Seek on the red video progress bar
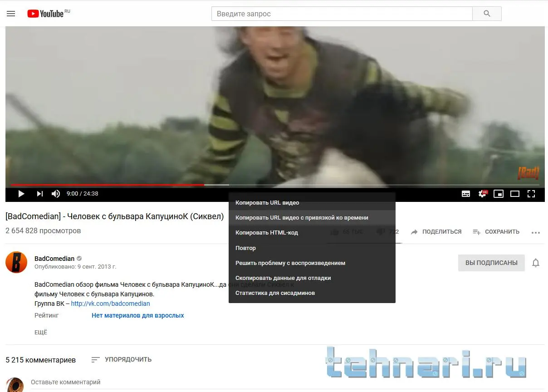 tap(275, 185)
